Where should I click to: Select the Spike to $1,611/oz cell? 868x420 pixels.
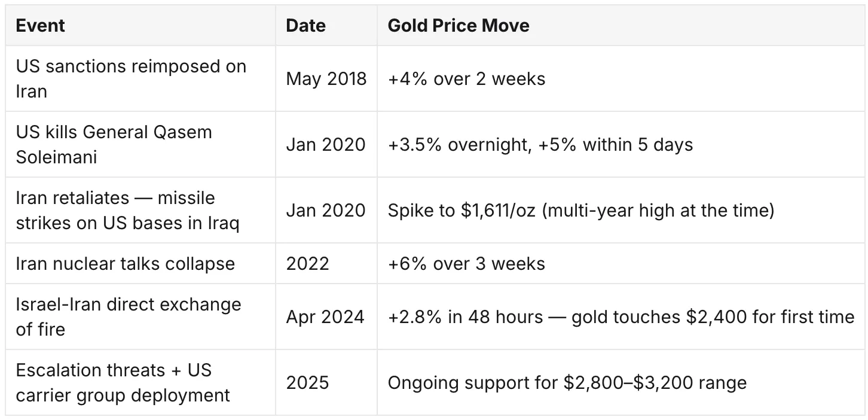pyautogui.click(x=621, y=210)
